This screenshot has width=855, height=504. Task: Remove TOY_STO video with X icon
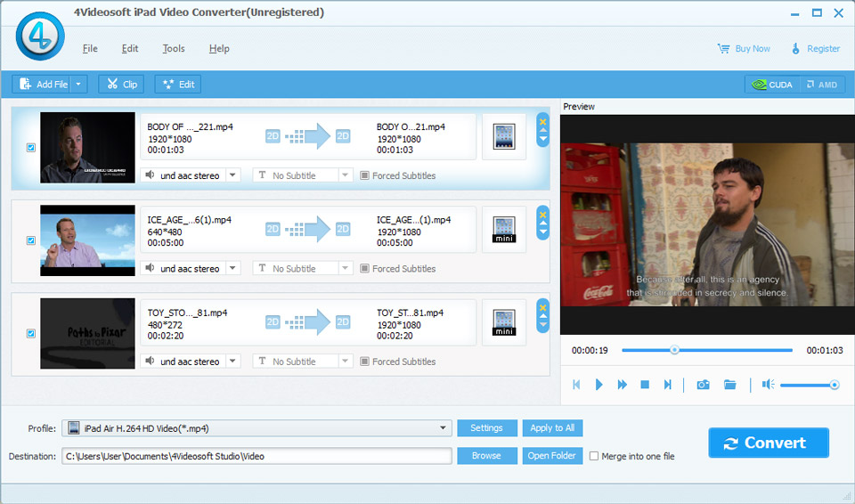(x=543, y=307)
